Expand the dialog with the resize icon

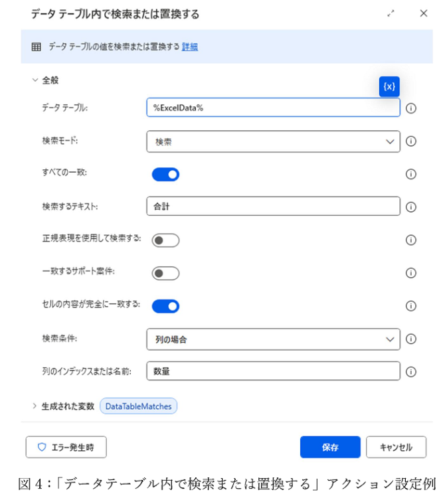391,13
